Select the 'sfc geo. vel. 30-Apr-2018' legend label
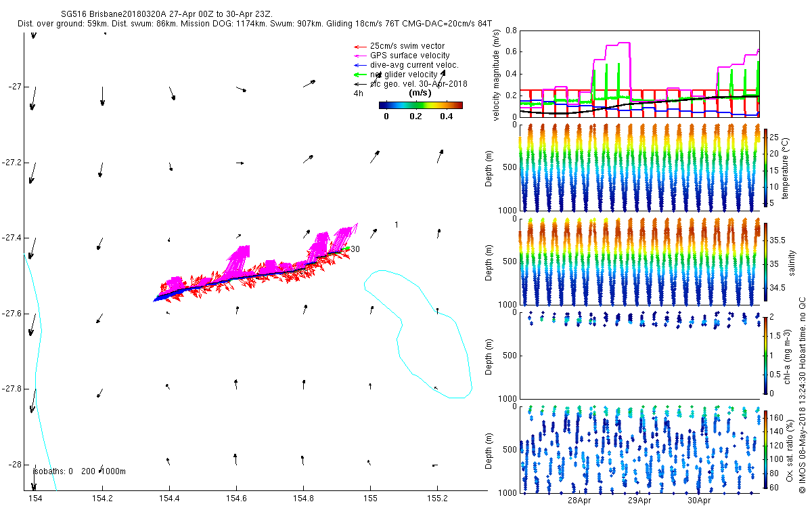Image resolution: width=812 pixels, height=508 pixels. [419, 84]
